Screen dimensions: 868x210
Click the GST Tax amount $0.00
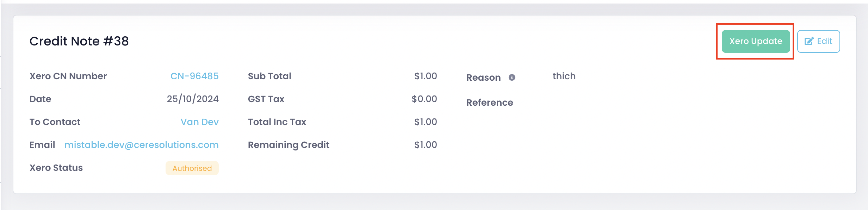[424, 99]
